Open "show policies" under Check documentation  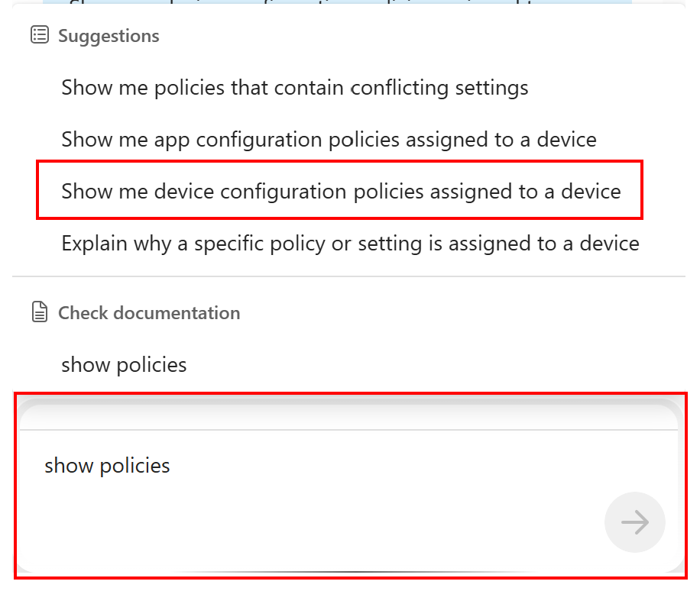(124, 364)
